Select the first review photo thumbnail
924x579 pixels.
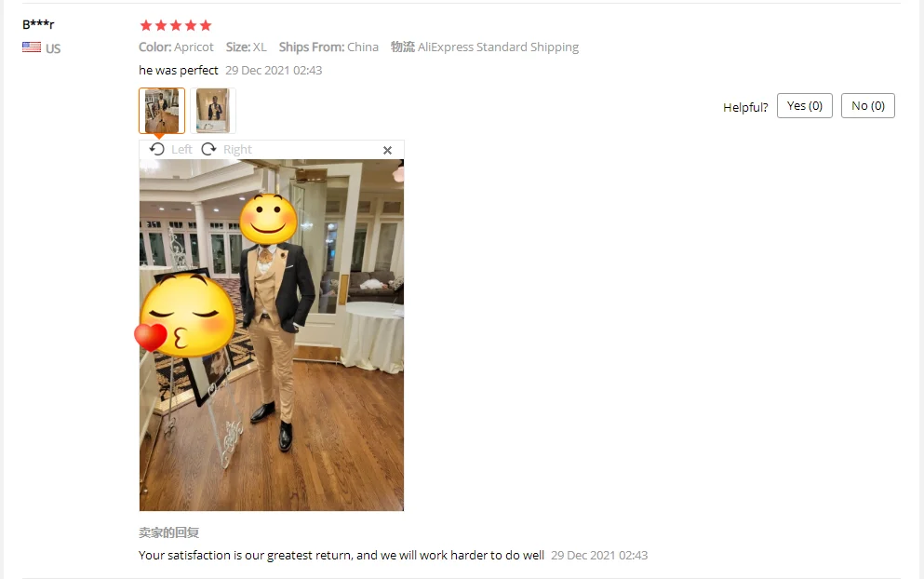(162, 111)
